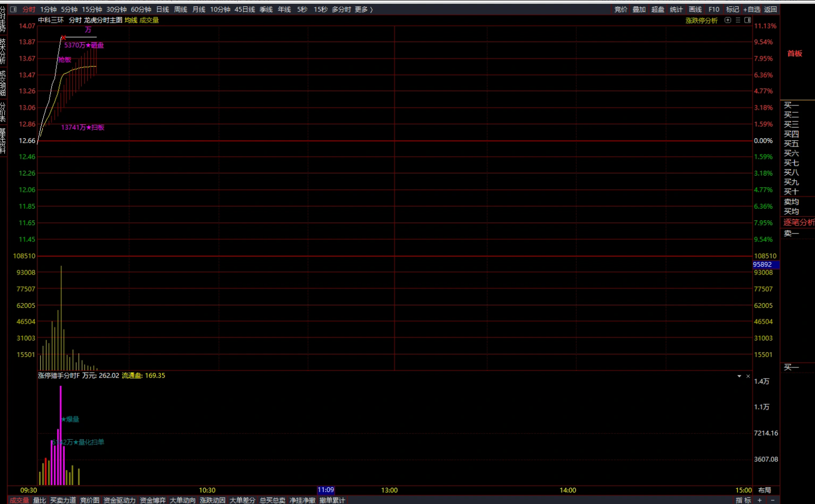The image size is (815, 504).
Task: Select the 资金驱动力 indicator tab
Action: point(120,500)
